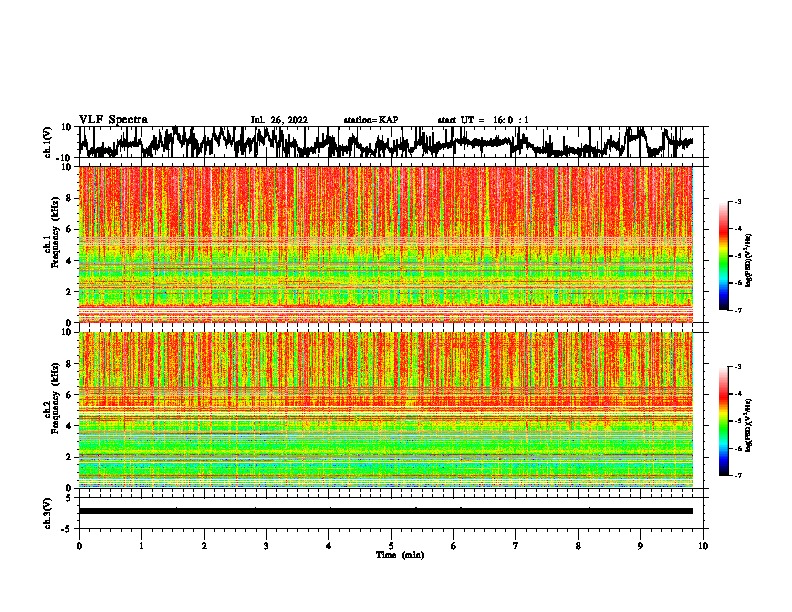
Task: Click inside the ch.2 spectrogram panel
Action: click(386, 410)
